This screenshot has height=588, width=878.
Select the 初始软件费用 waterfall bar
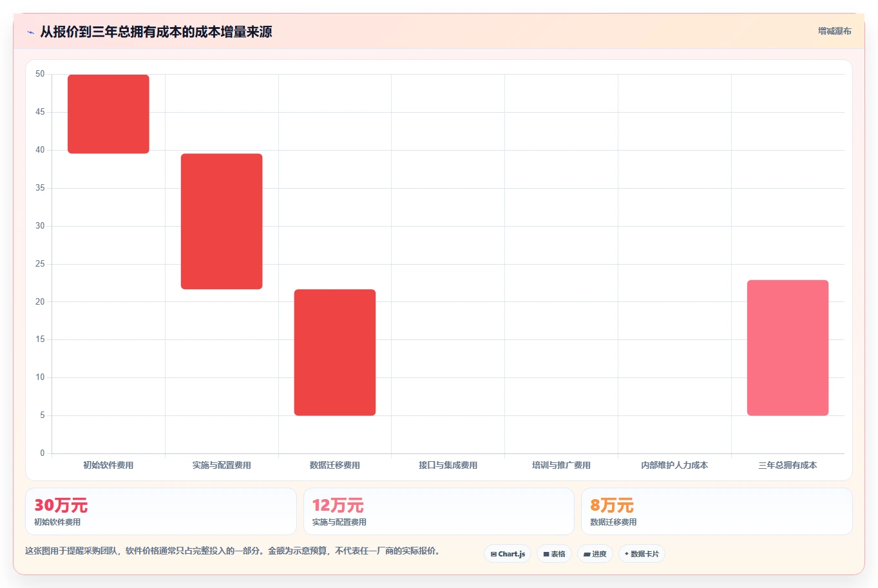tap(108, 114)
